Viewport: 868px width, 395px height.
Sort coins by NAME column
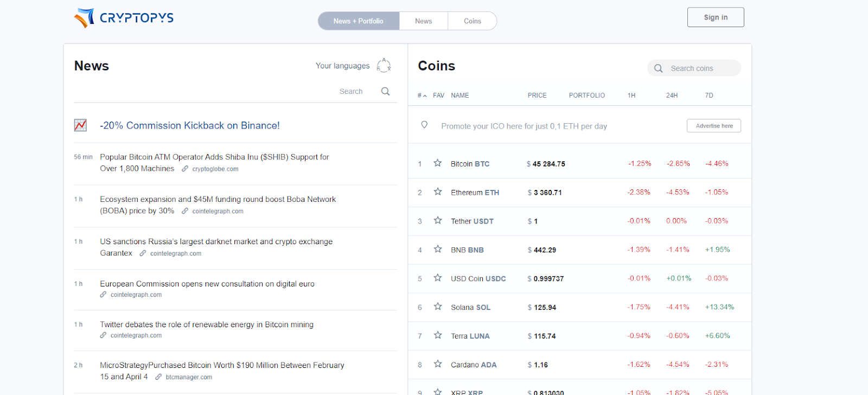[459, 95]
